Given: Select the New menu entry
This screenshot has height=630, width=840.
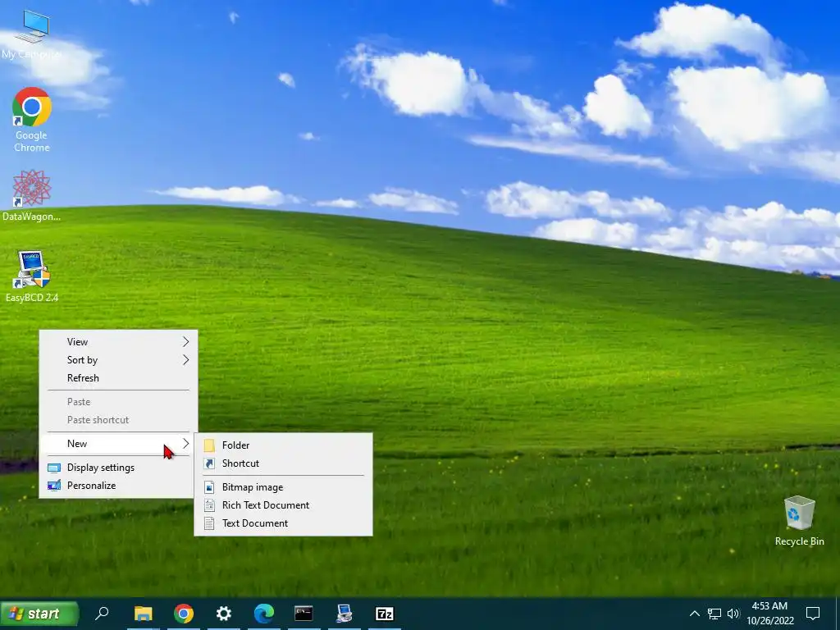Looking at the screenshot, I should point(118,444).
